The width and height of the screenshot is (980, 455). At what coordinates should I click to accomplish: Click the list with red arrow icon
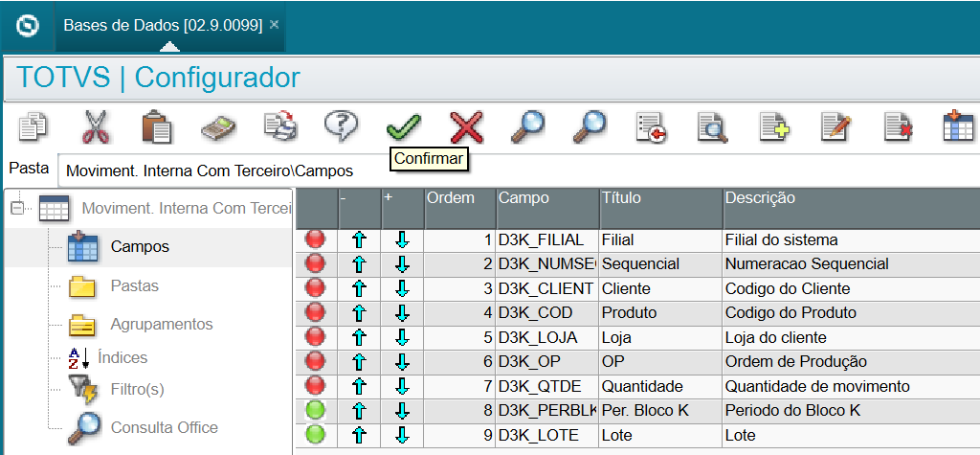651,127
